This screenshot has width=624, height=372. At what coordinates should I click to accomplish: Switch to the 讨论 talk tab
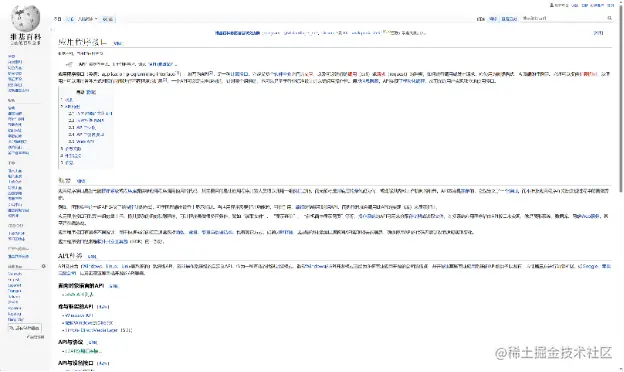(x=70, y=19)
